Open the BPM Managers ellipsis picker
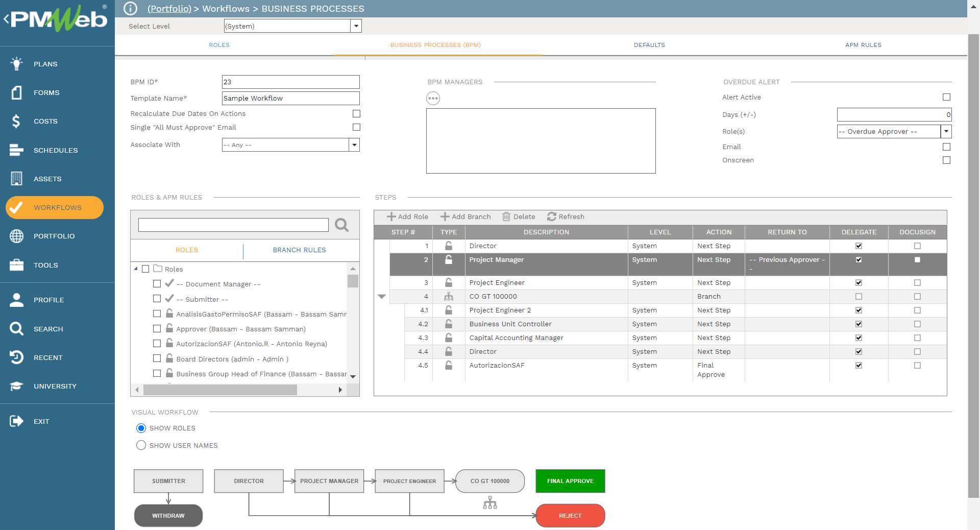 click(433, 98)
